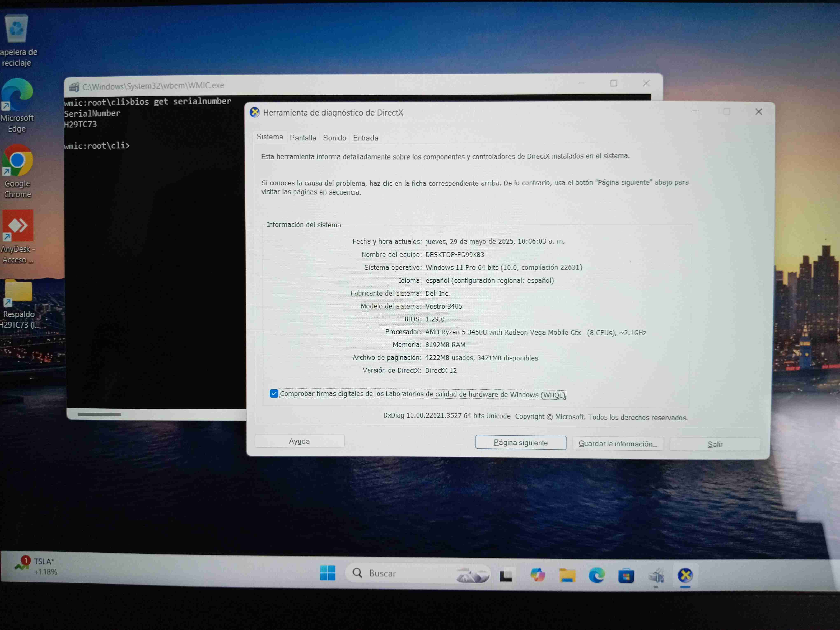The image size is (840, 630).
Task: Click the DirectX diagnostic tool title icon
Action: (x=254, y=112)
